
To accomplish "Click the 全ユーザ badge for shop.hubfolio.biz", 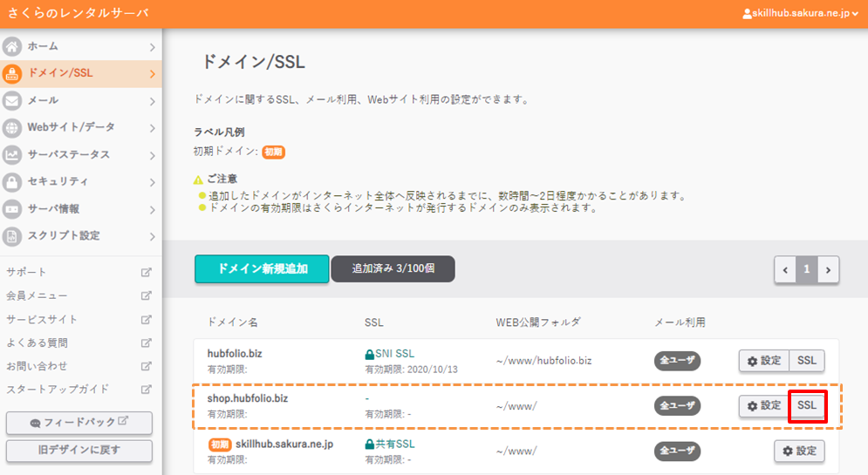I will pos(677,406).
